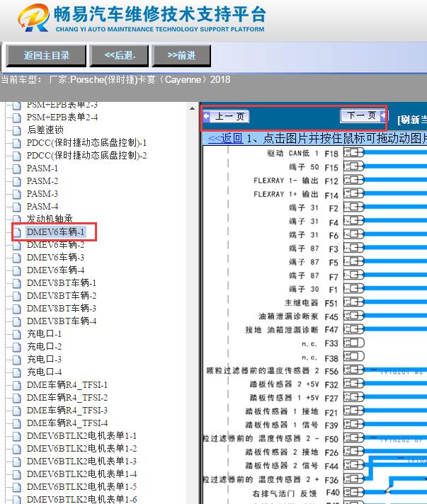Click connector pin F18 in the wiring diagram
This screenshot has width=427, height=504.
353,152
